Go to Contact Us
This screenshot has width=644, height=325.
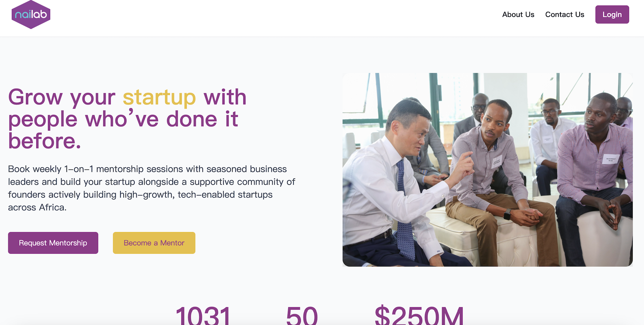pyautogui.click(x=565, y=15)
